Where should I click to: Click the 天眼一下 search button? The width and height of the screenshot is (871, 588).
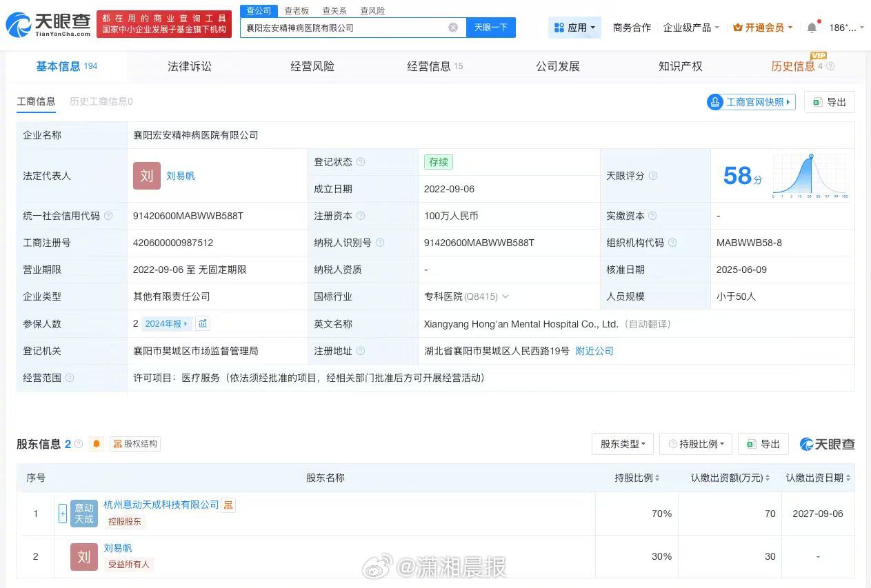pyautogui.click(x=491, y=27)
